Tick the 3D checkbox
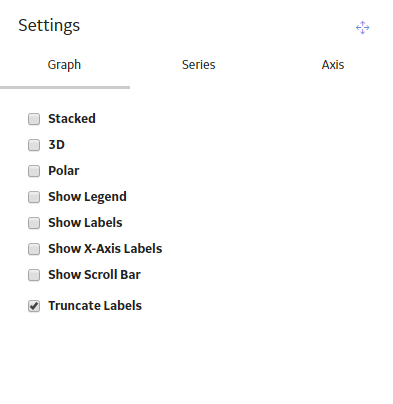This screenshot has height=404, width=393. pos(34,145)
